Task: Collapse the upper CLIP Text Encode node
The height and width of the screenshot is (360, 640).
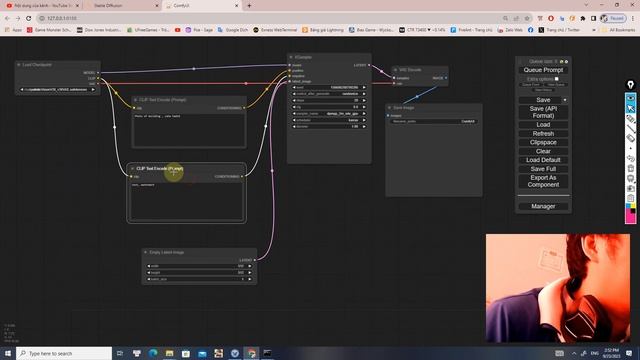Action: tap(135, 100)
